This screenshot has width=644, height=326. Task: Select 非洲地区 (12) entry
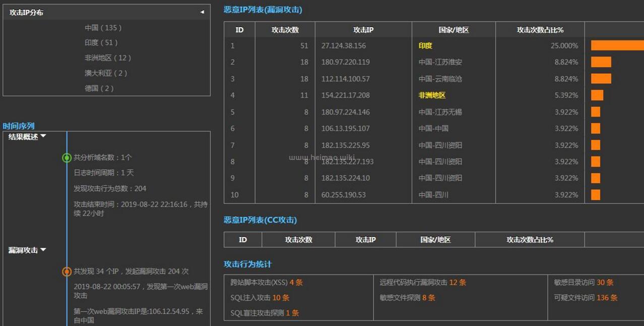tap(108, 58)
